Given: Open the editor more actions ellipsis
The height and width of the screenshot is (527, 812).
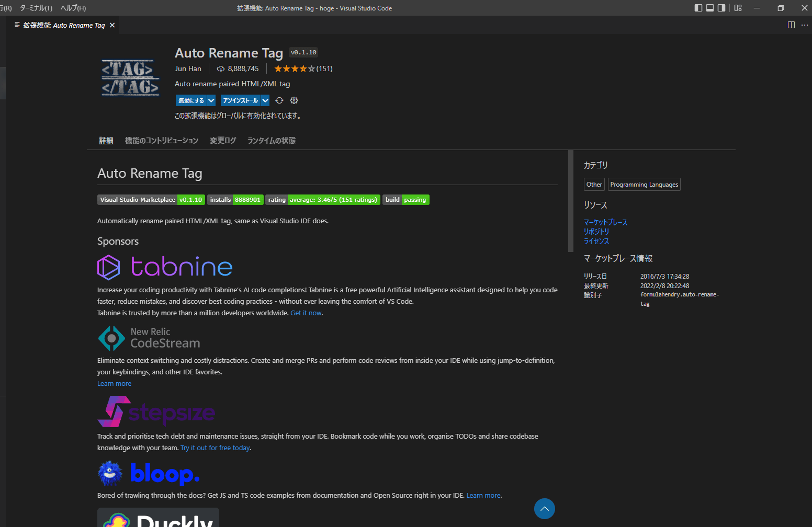Looking at the screenshot, I should 805,25.
